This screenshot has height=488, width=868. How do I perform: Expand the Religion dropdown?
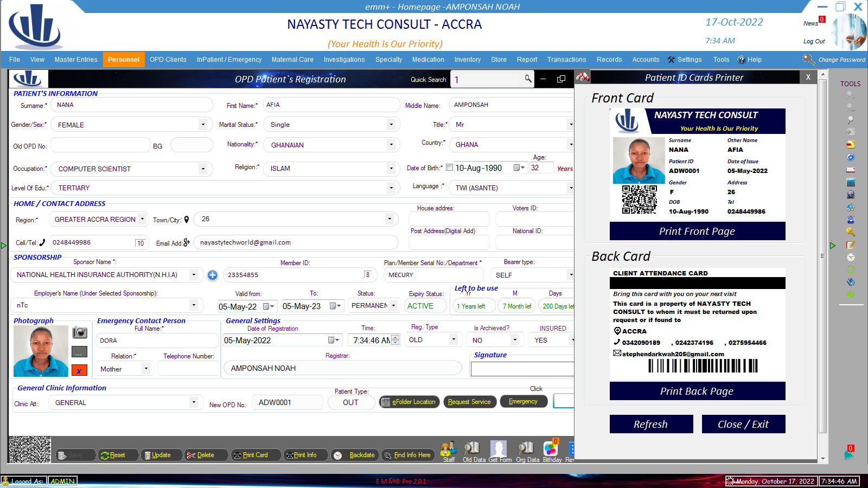tap(391, 168)
